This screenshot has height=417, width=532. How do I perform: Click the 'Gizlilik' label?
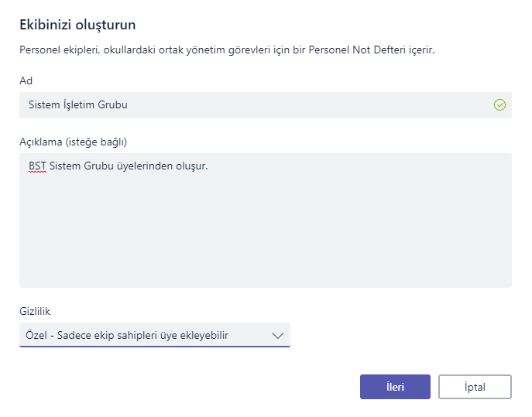(x=35, y=311)
